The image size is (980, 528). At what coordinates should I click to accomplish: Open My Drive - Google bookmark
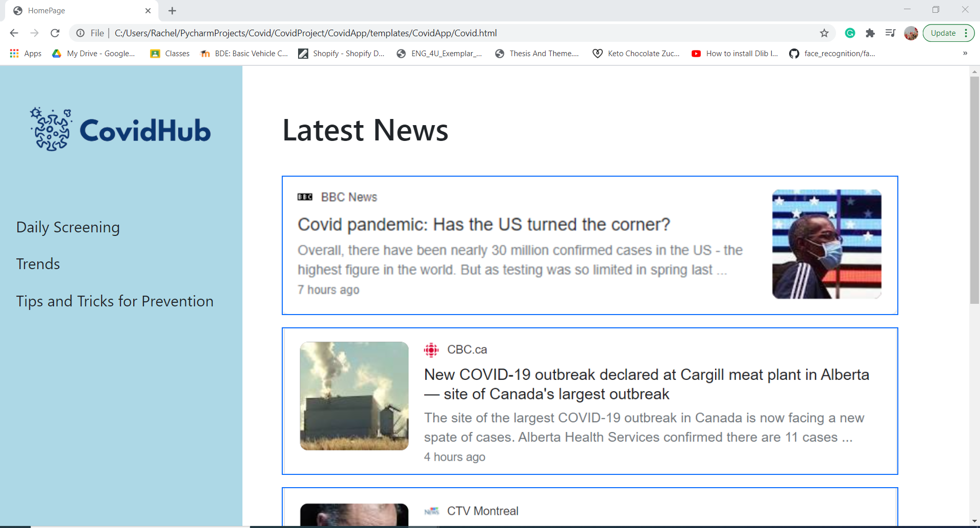pos(93,53)
